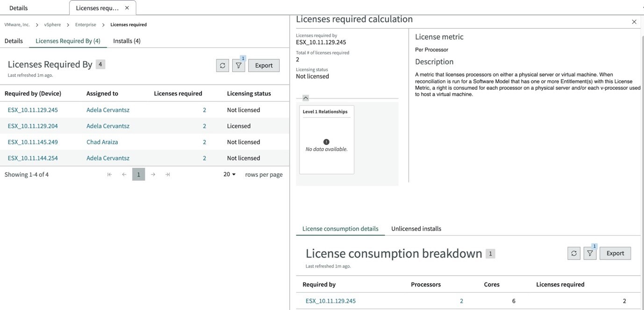Refresh the Licenses Required By table
This screenshot has width=644, height=310.
click(222, 65)
